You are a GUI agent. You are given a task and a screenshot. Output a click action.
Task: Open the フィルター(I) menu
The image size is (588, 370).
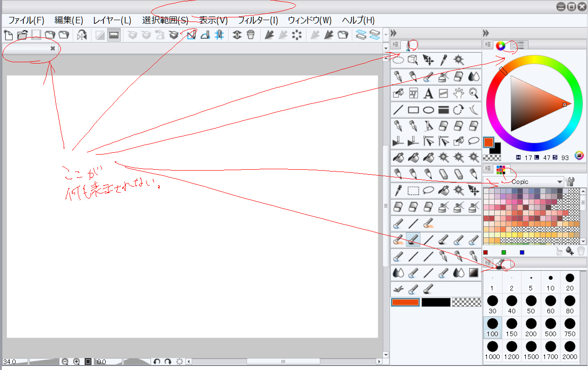point(258,20)
